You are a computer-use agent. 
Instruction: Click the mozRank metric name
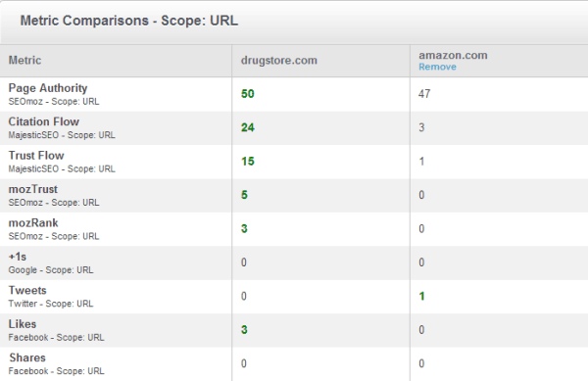(x=33, y=222)
